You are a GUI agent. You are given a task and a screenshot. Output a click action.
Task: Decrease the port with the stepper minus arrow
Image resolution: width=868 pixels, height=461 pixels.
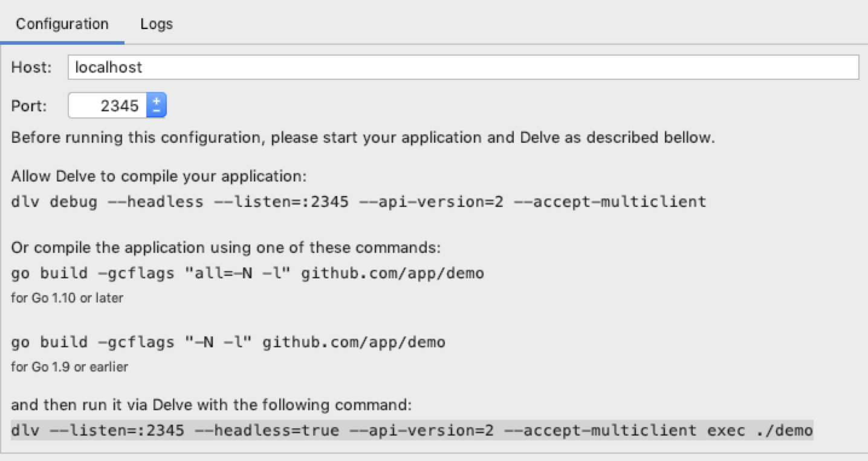pos(157,111)
